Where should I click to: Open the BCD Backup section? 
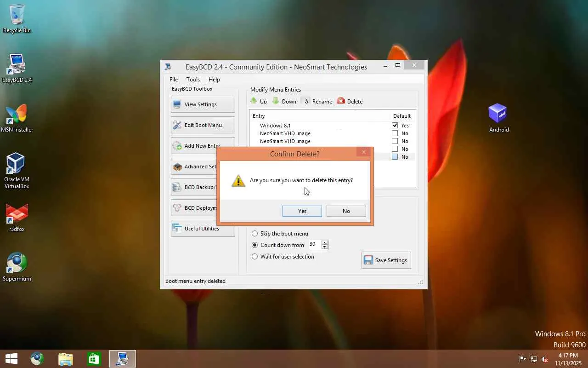tap(194, 187)
